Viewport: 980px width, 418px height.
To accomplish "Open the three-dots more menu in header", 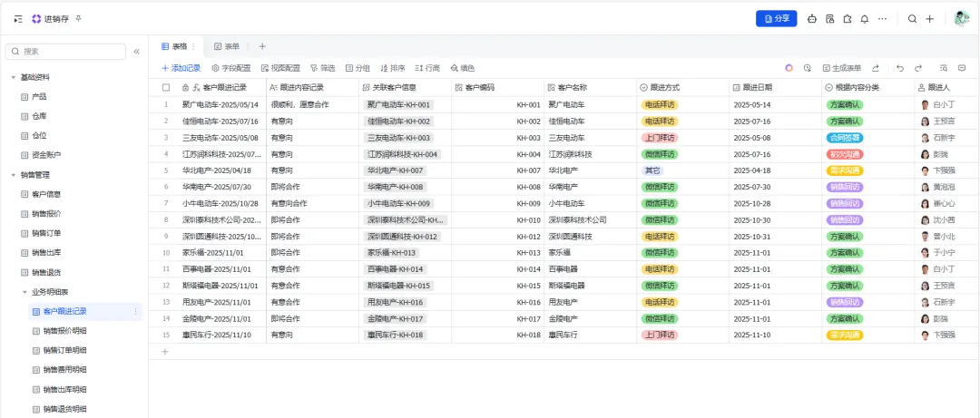I will pyautogui.click(x=882, y=19).
